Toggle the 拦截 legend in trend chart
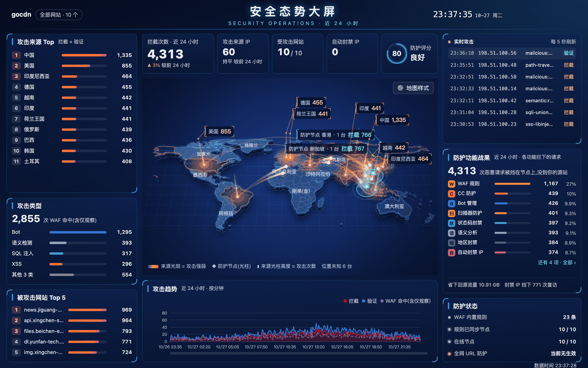The width and height of the screenshot is (588, 368). coord(351,301)
